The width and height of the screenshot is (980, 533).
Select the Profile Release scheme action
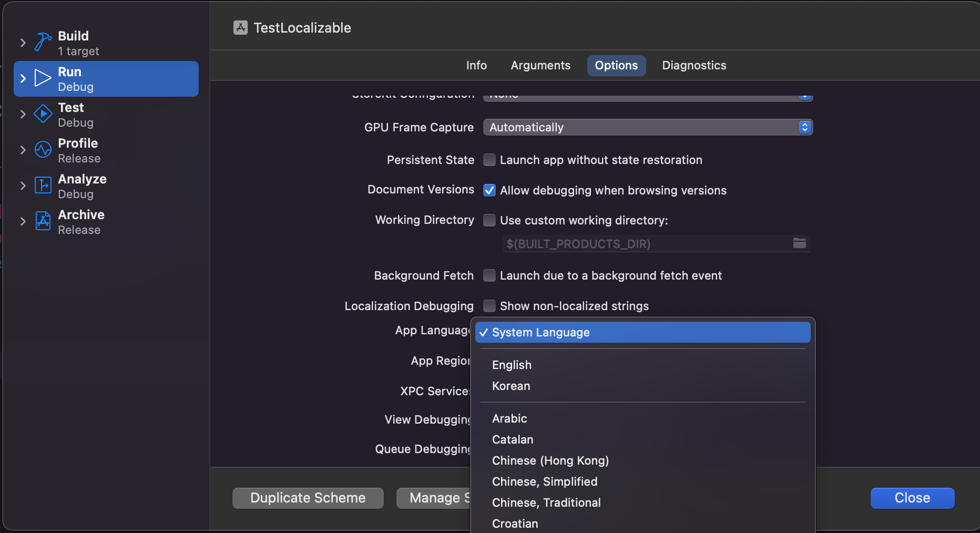point(106,150)
